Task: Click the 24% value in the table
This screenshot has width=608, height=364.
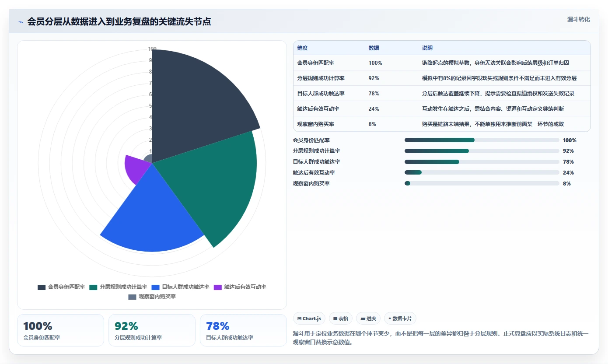Action: point(374,109)
